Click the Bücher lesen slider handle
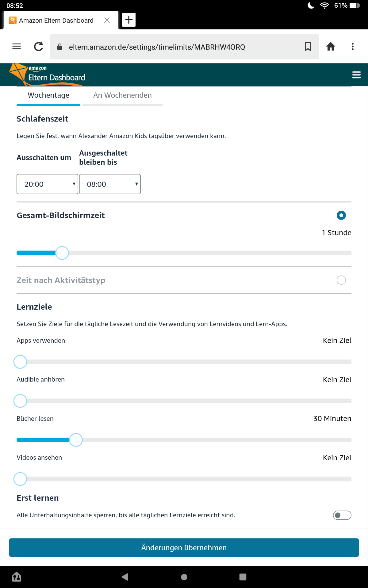 [x=76, y=440]
